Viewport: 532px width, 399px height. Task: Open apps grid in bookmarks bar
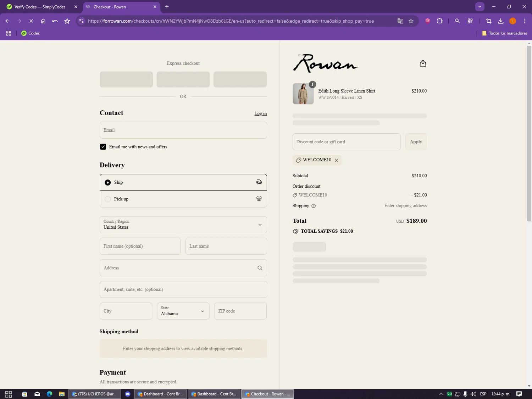[x=9, y=33]
